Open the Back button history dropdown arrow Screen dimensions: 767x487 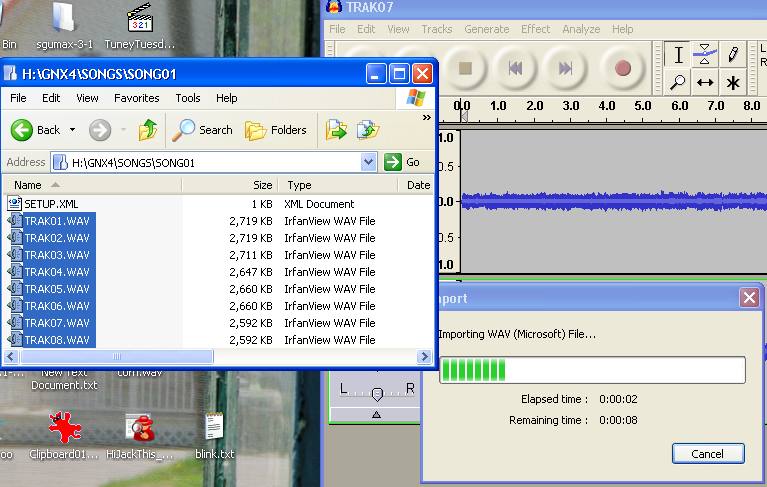point(72,130)
